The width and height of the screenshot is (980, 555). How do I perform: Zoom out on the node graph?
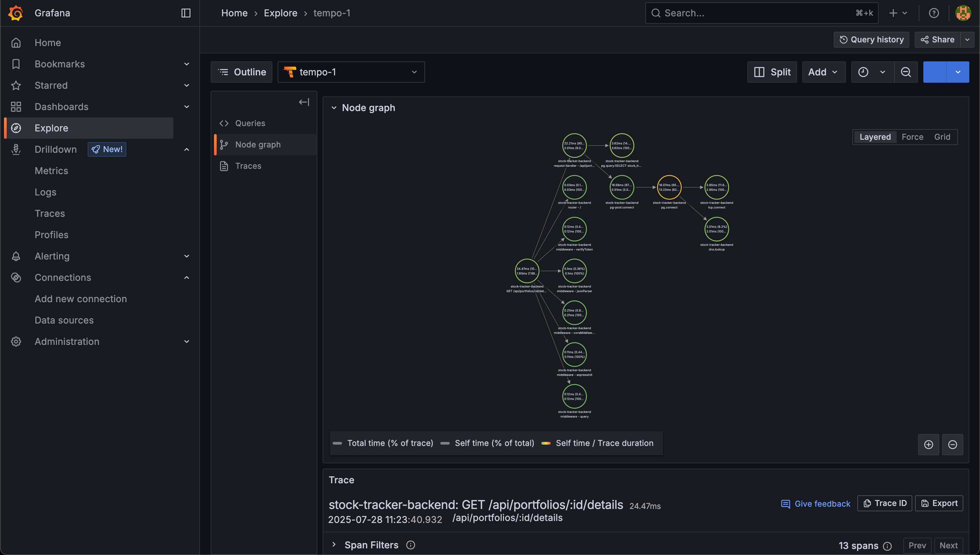(952, 445)
